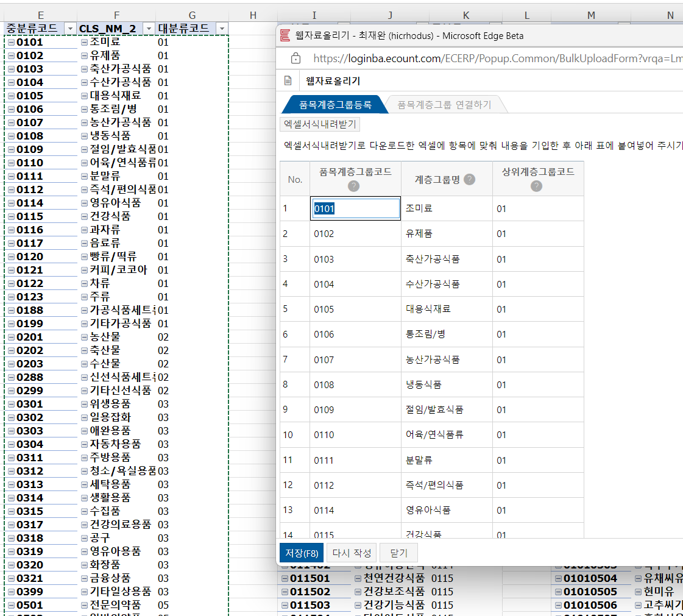
Task: Click No. column header in upload table
Action: coord(295,180)
